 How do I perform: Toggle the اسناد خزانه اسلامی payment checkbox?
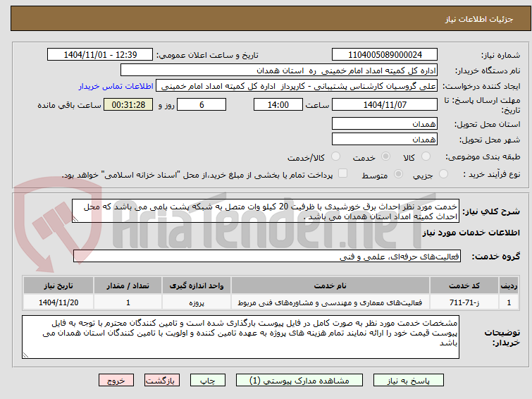[342, 173]
